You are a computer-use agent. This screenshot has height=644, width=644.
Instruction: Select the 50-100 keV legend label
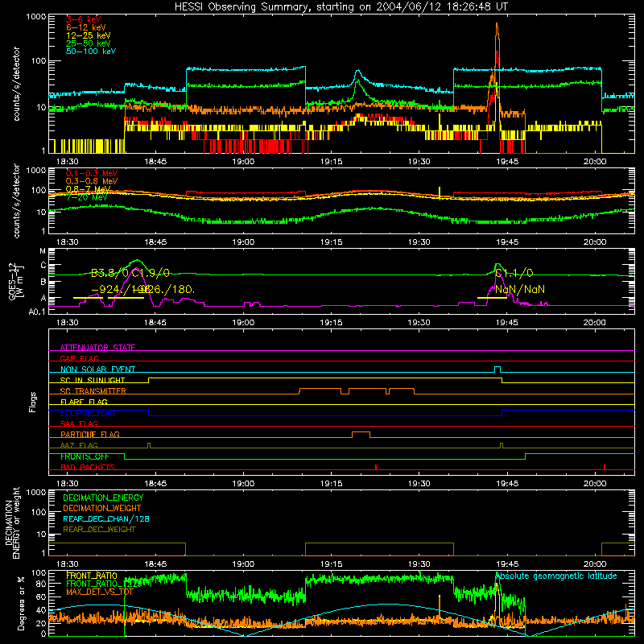pos(91,52)
